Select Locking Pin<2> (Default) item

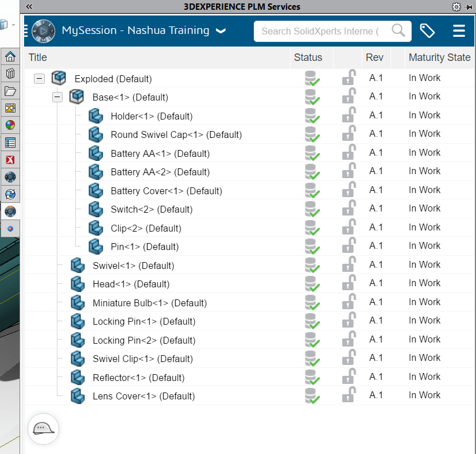click(x=144, y=341)
